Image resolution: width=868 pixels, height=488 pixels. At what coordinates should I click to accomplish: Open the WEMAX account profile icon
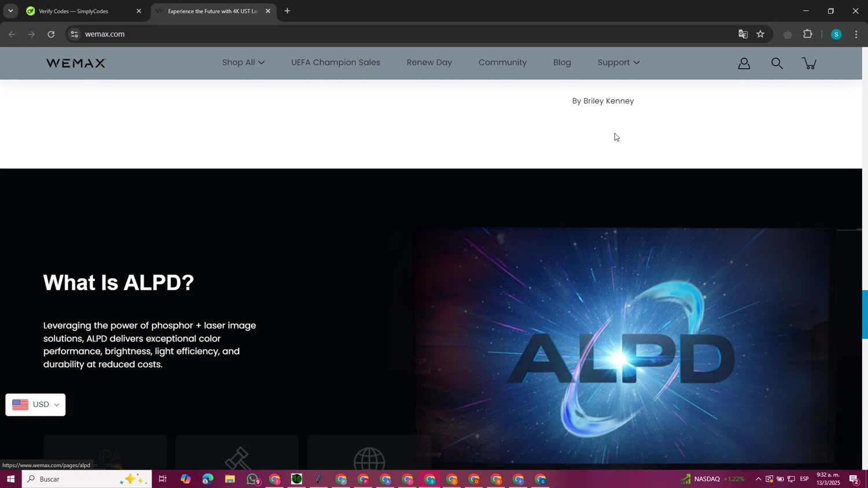(x=744, y=63)
